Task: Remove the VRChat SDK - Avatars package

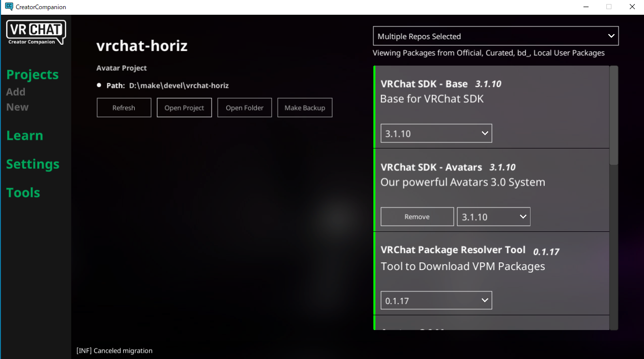Action: coord(417,217)
